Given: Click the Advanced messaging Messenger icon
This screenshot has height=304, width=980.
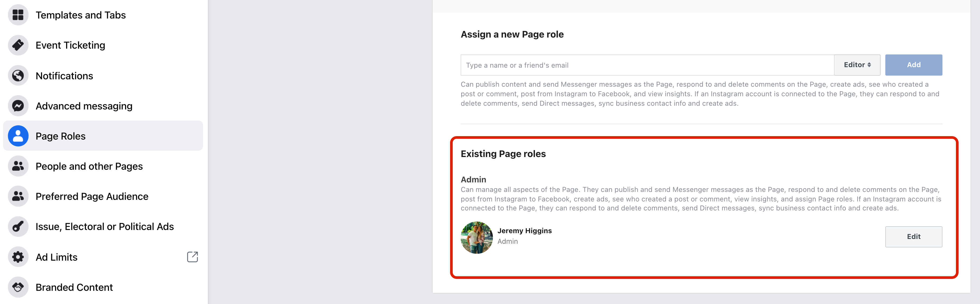Looking at the screenshot, I should point(18,106).
